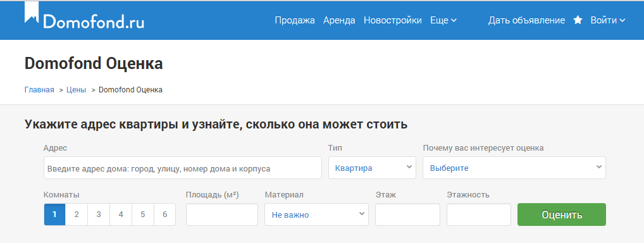Select 1 room option
The width and height of the screenshot is (644, 243).
pyautogui.click(x=54, y=215)
